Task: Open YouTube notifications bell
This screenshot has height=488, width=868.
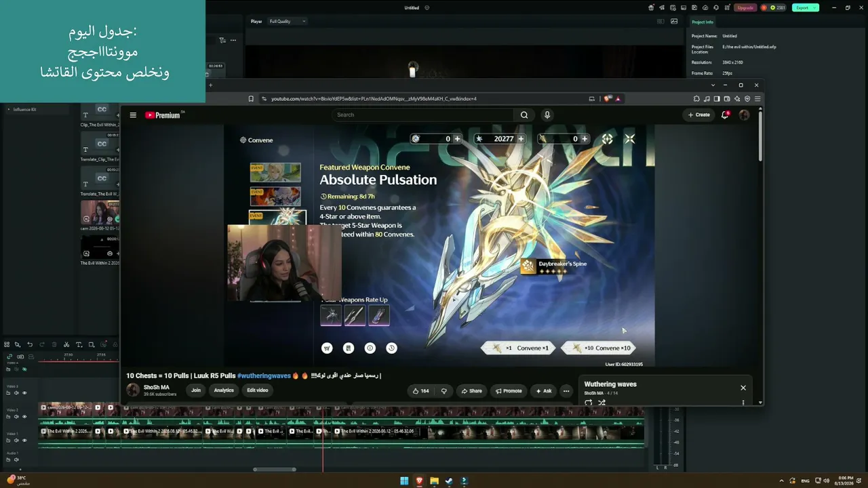Action: tap(725, 115)
